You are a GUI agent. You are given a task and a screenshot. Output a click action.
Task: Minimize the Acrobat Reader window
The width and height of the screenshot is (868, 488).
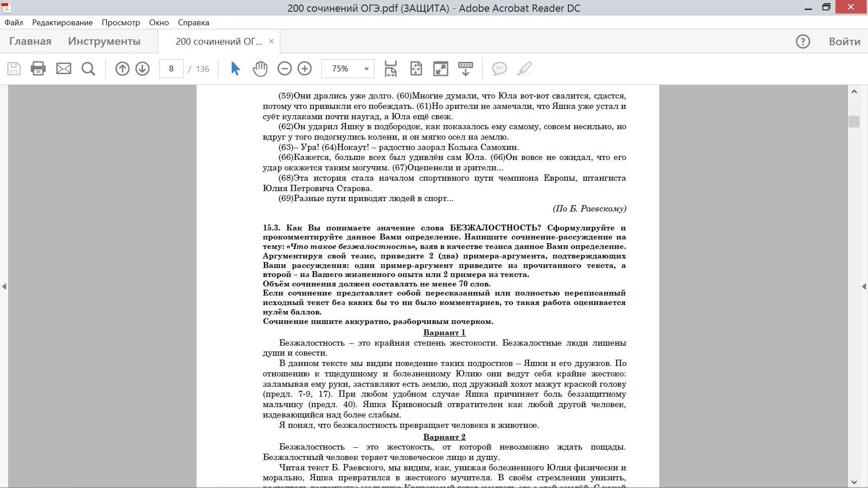point(808,8)
